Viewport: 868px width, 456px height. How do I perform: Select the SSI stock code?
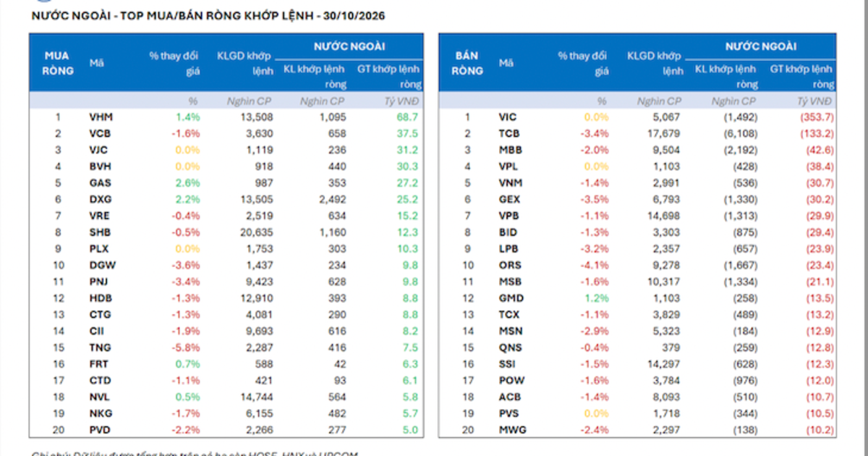[x=508, y=363]
